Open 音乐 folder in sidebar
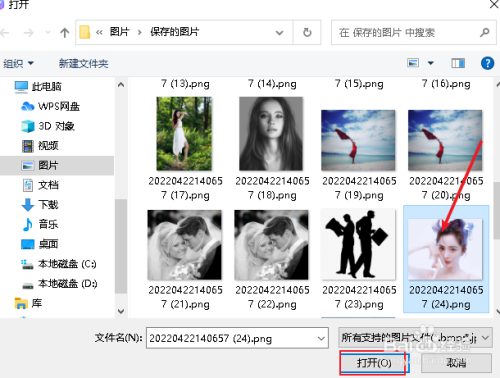Screen dimensions: 500x378 tap(48, 224)
